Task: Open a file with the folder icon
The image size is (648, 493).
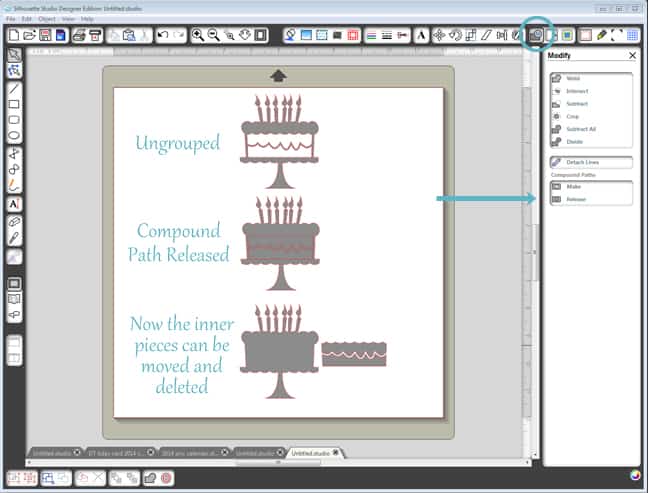Action: click(x=29, y=36)
